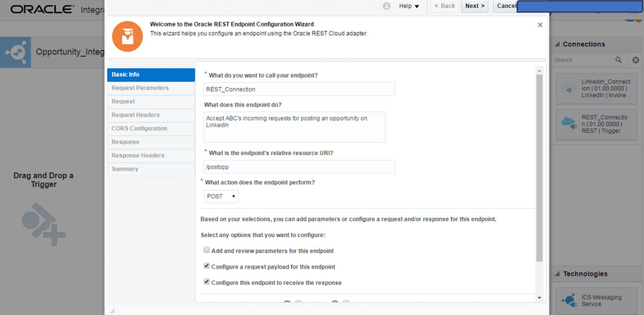
Task: Select the Response Headers step
Action: pos(151,156)
